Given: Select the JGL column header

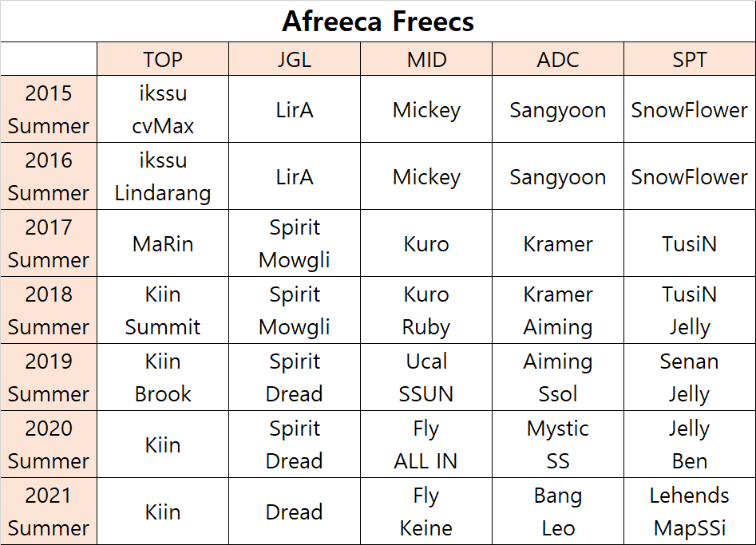Looking at the screenshot, I should pos(295,59).
